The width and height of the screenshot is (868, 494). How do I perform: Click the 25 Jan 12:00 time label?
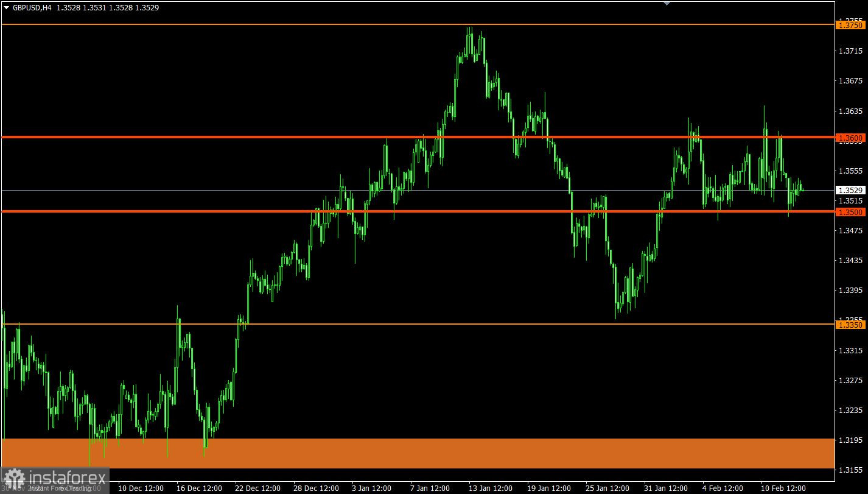click(607, 489)
